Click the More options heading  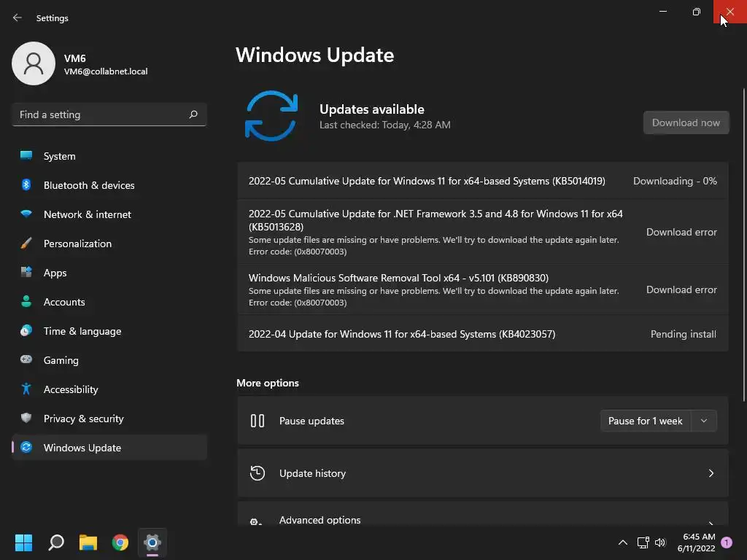pos(268,383)
